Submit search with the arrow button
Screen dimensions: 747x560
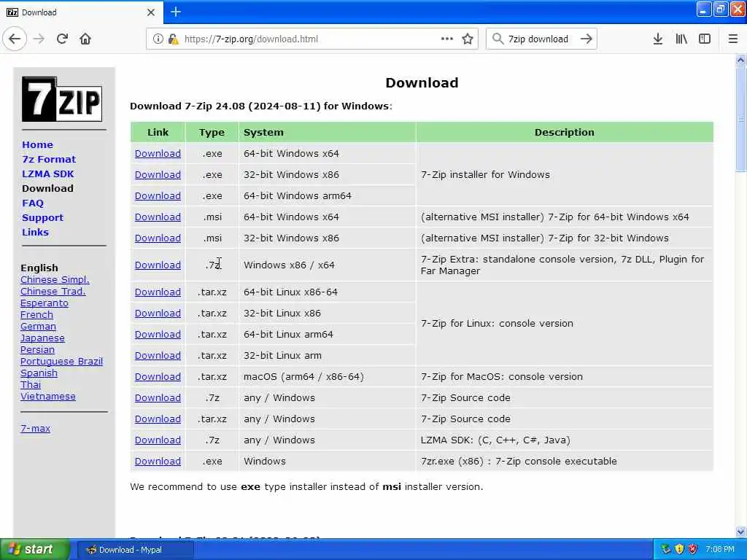587,39
